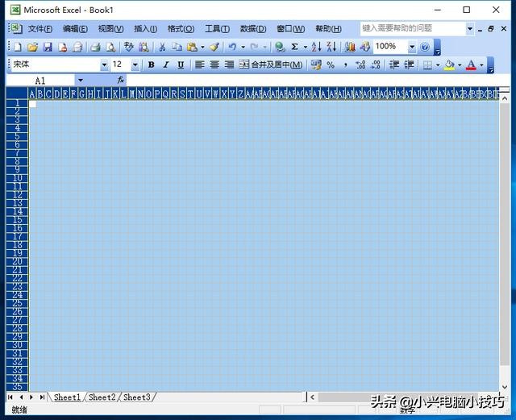Image resolution: width=516 pixels, height=420 pixels.
Task: Open the Fill Color dropdown arrow
Action: click(x=460, y=64)
